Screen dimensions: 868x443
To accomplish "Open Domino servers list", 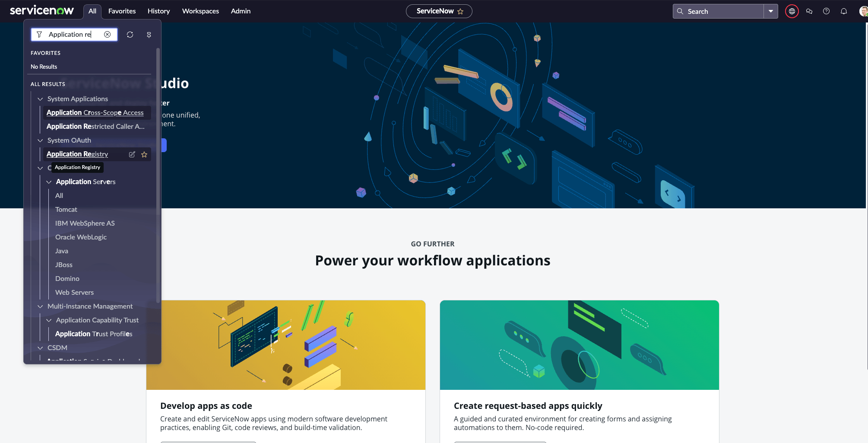I will coord(67,279).
